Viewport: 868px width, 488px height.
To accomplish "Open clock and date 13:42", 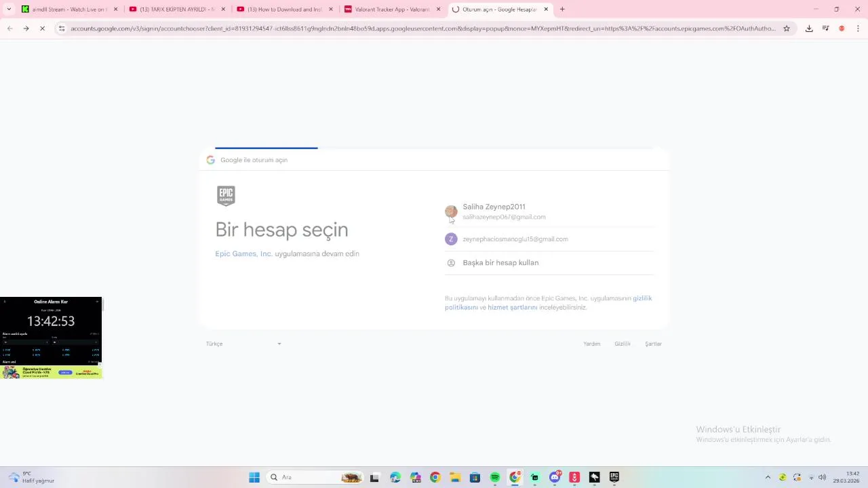I will point(847,477).
